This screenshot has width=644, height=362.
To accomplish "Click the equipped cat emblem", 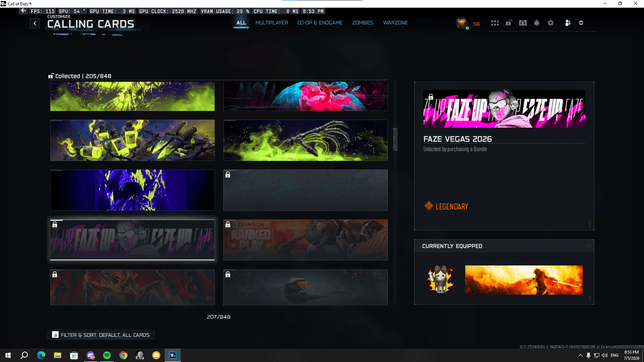I will click(440, 280).
